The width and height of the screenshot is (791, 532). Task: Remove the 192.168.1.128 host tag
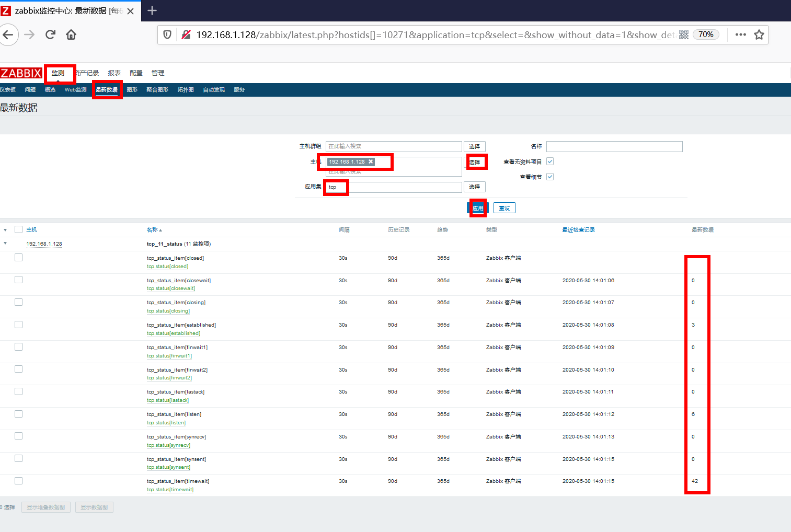(x=371, y=162)
